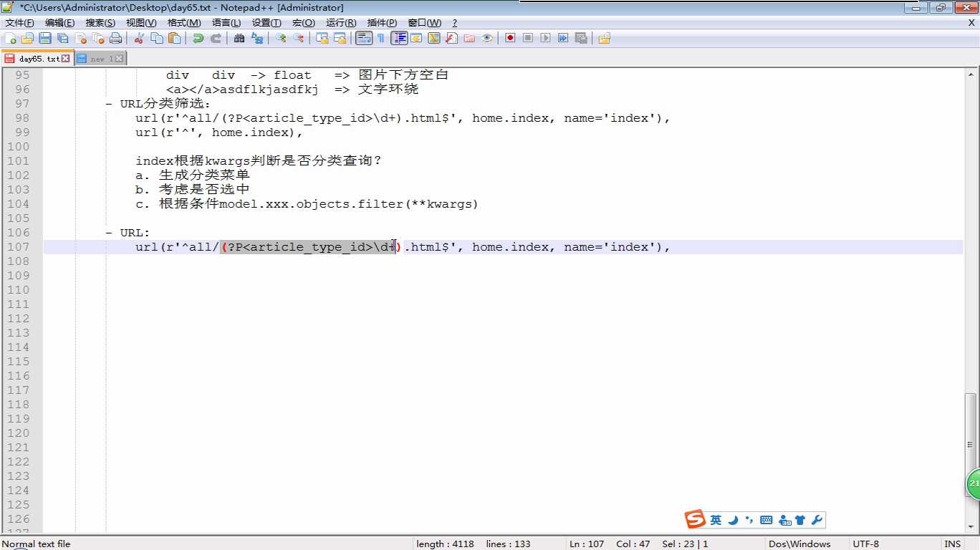Close the new 1 tab

[x=119, y=59]
